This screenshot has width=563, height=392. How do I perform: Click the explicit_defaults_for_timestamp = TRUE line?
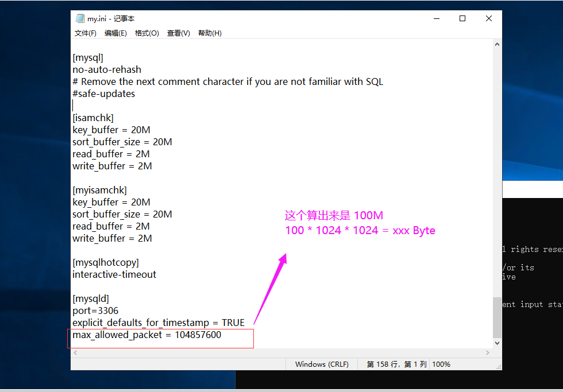coord(159,323)
